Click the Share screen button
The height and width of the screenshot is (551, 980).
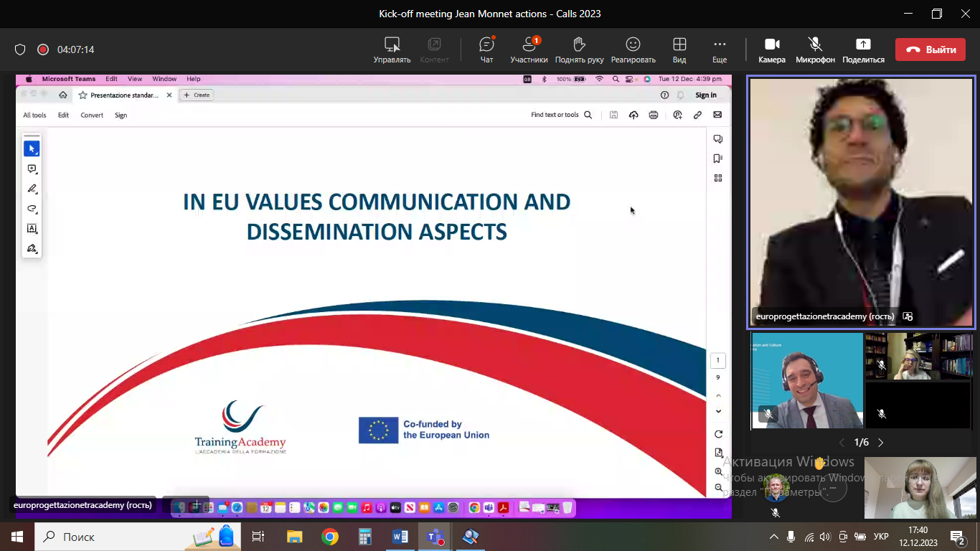(x=863, y=50)
